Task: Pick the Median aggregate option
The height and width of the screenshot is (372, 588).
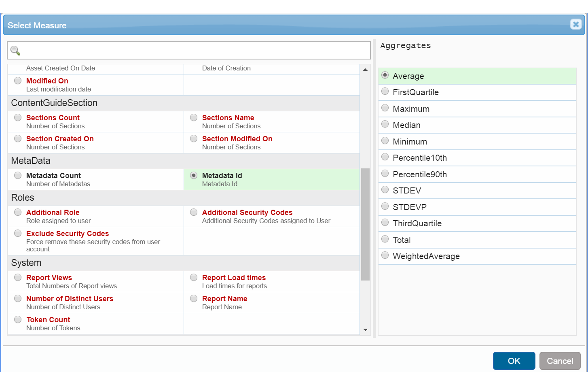Action: [385, 124]
